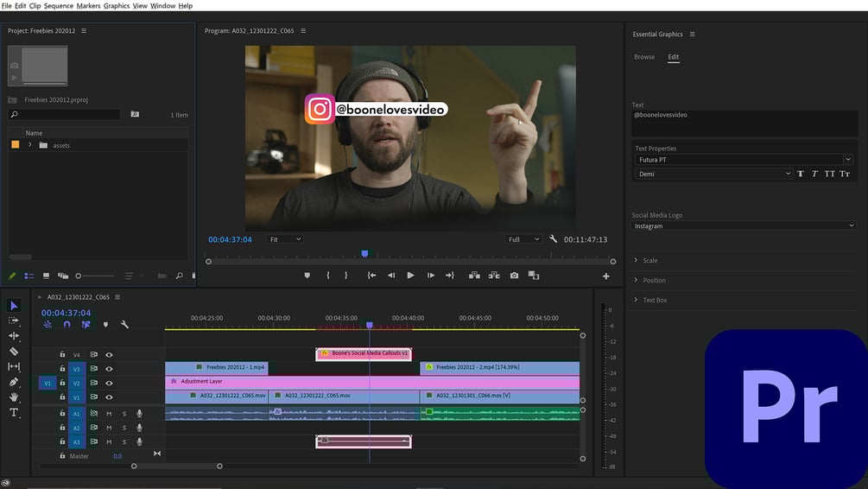Open the Demi font style dropdown

[714, 174]
